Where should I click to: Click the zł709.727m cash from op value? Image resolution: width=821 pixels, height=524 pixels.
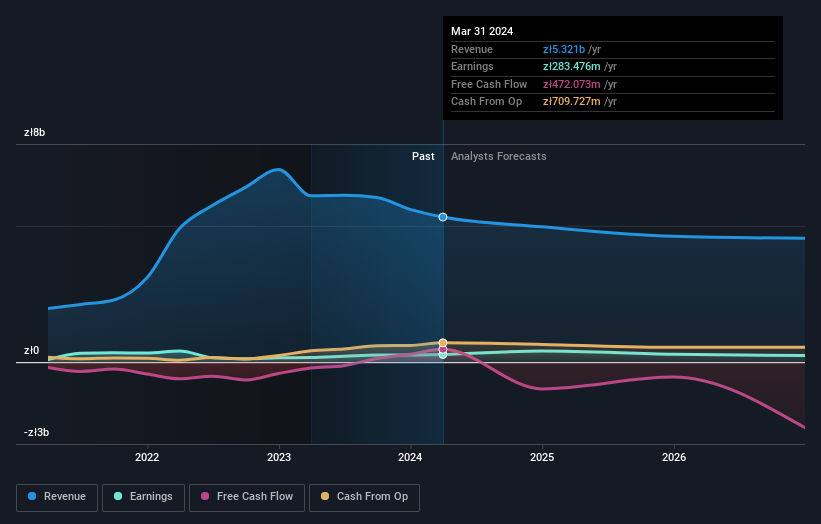click(572, 102)
